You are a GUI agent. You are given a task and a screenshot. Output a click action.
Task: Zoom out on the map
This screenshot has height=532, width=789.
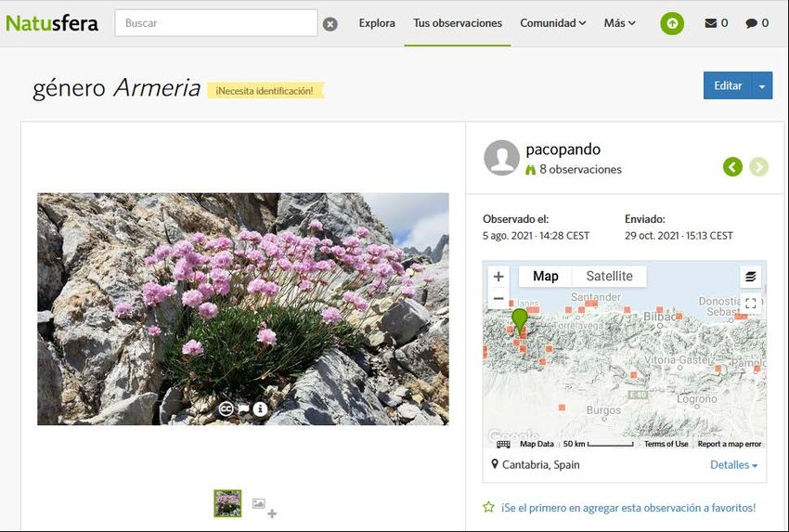pos(498,298)
